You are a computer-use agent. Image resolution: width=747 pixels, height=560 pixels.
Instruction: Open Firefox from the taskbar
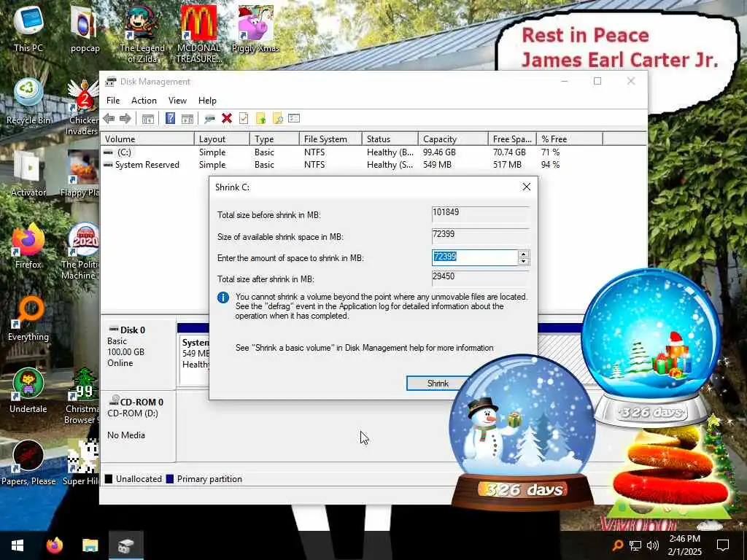[54, 545]
